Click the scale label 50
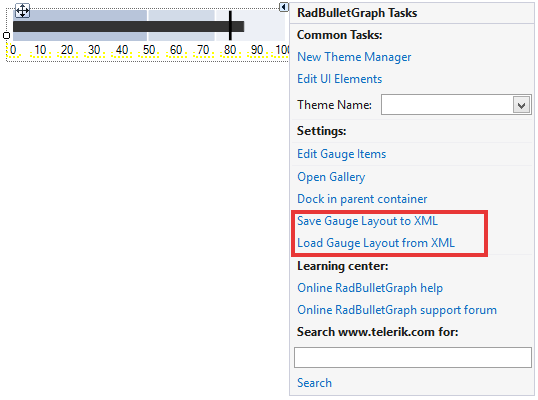The height and width of the screenshot is (400, 538). pos(149,50)
